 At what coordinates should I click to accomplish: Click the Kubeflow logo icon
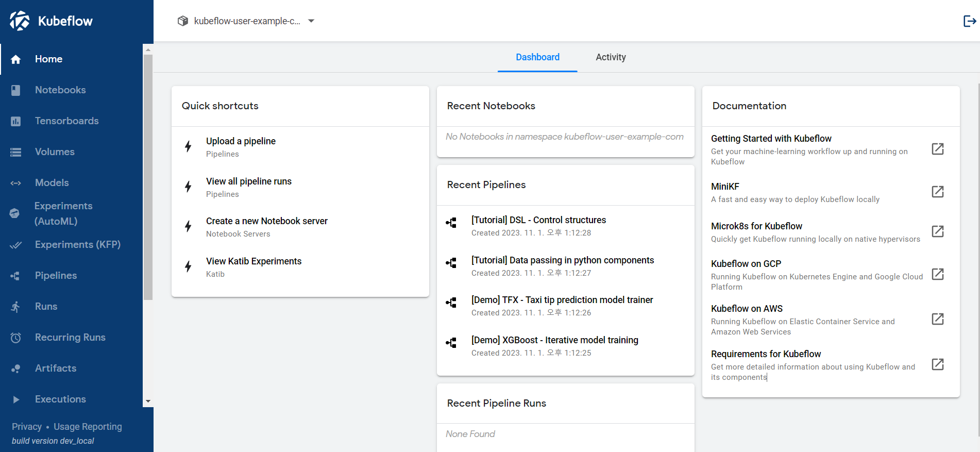tap(20, 21)
